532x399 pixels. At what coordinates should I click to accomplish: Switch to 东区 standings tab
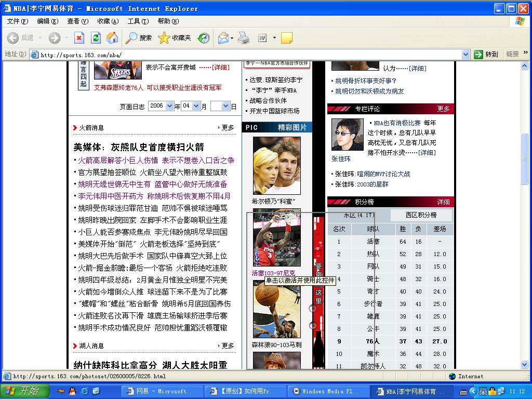(x=359, y=215)
